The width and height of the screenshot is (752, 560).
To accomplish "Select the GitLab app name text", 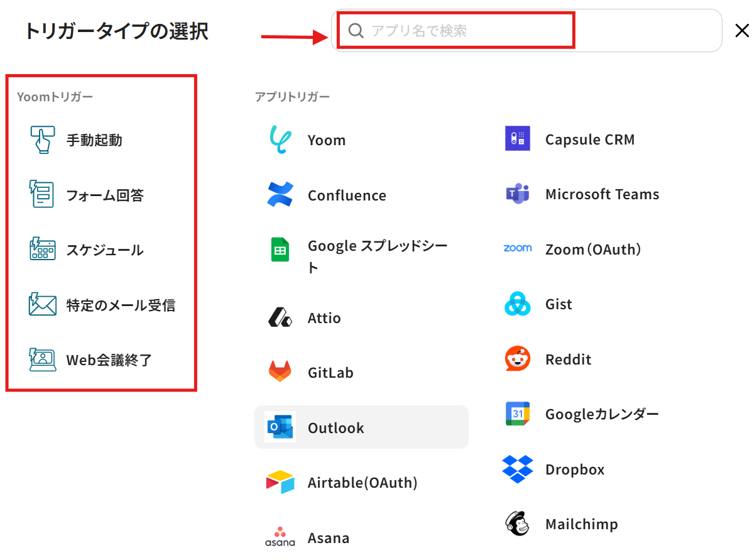I will (x=330, y=372).
